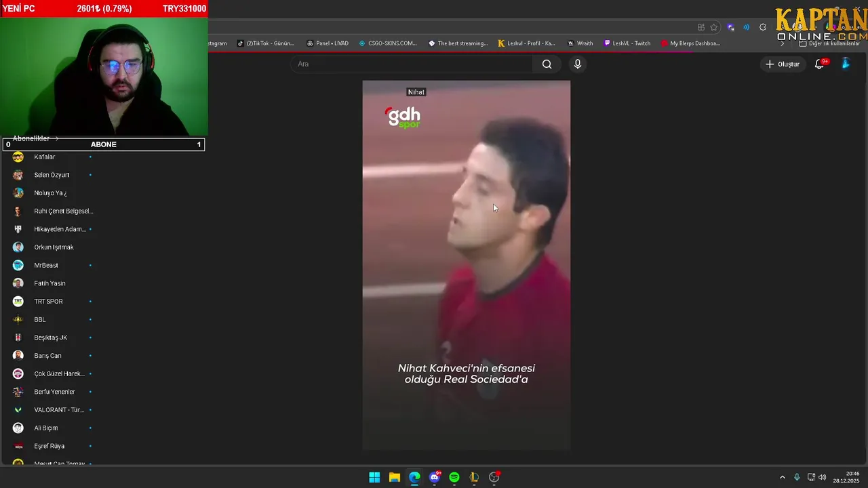Click the blue sound-wave extension icon
The image size is (868, 488).
[746, 27]
